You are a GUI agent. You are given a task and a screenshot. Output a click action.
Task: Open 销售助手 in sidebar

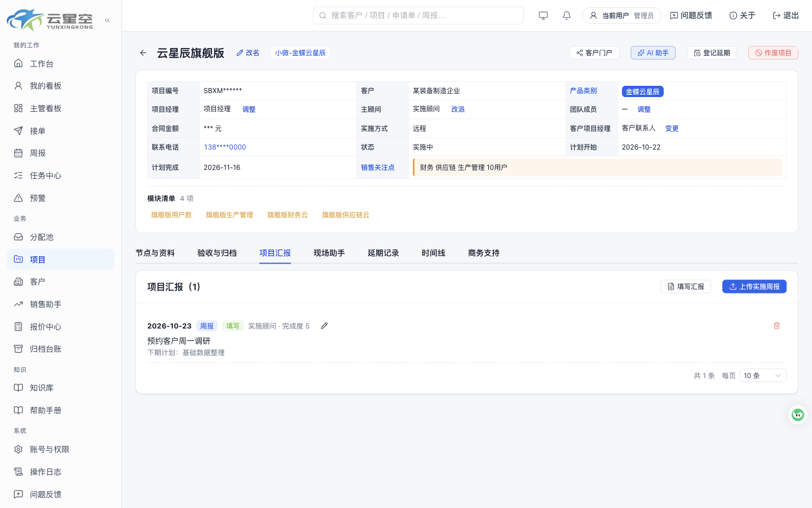(x=60, y=304)
